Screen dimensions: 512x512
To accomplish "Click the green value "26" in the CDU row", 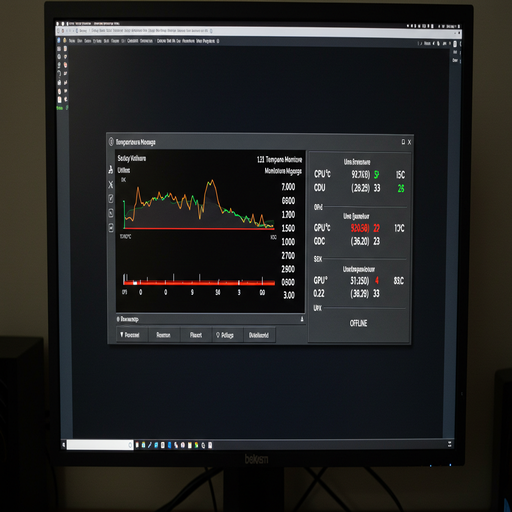I will (x=401, y=189).
